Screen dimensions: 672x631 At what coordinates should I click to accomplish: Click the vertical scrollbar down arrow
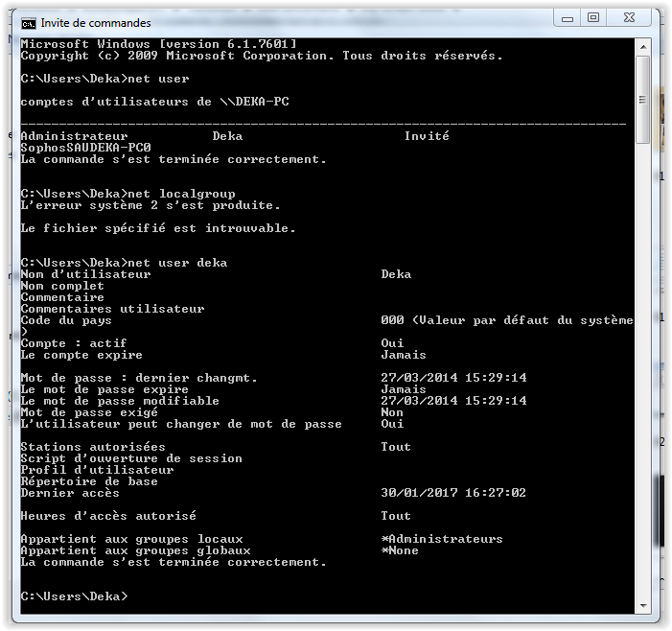[643, 605]
